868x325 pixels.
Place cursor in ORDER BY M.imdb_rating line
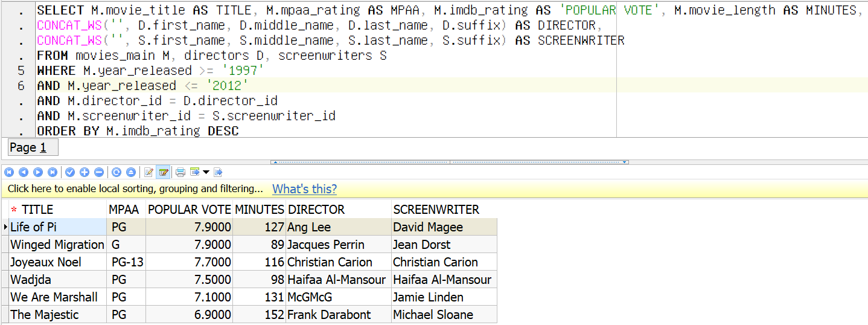(x=138, y=131)
